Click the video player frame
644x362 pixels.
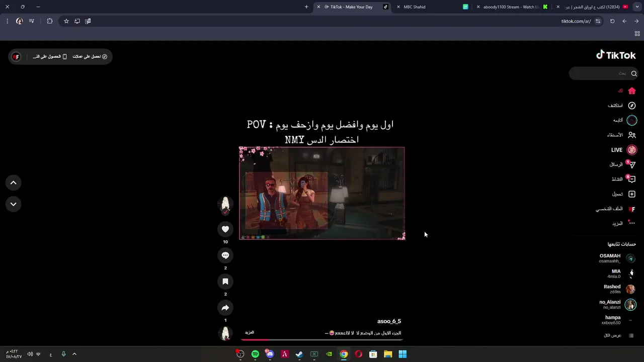[x=322, y=193]
